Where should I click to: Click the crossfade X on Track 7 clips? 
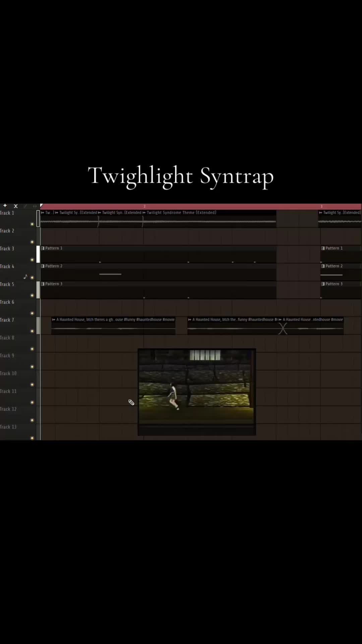tap(283, 328)
